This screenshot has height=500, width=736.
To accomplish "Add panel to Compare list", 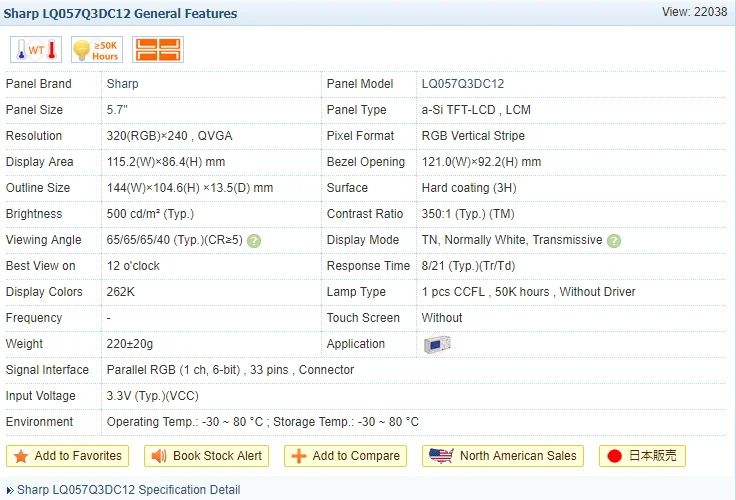I will [x=345, y=456].
